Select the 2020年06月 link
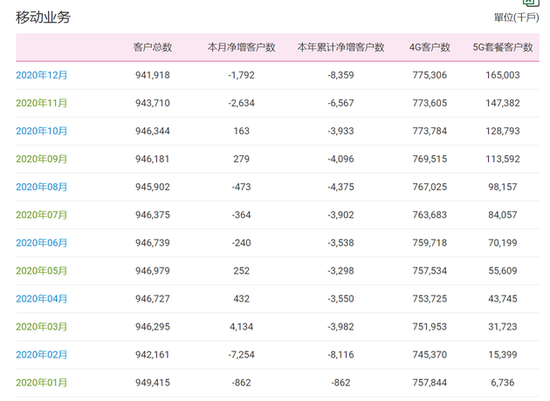The image size is (550, 401). click(x=41, y=243)
